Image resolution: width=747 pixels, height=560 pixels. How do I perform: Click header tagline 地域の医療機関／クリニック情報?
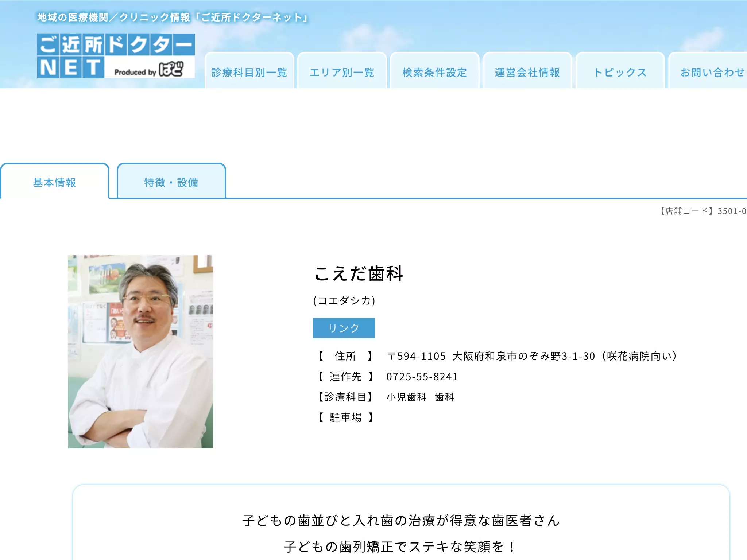tap(114, 17)
